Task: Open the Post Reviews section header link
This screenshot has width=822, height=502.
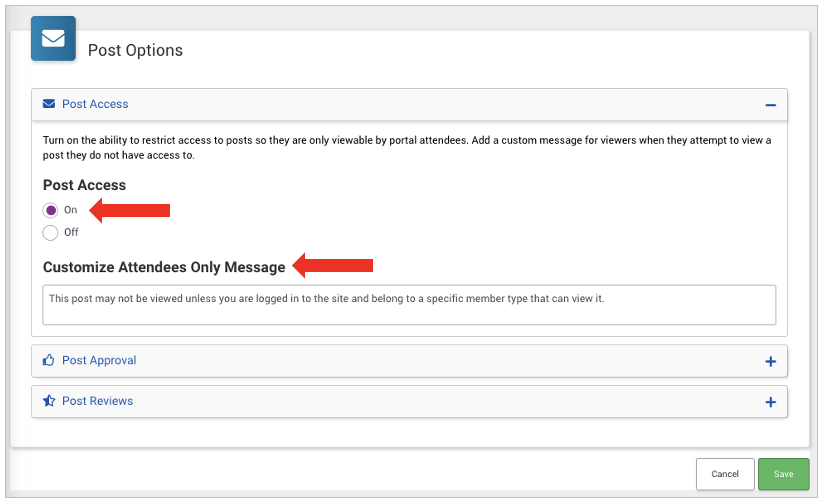Action: [98, 401]
